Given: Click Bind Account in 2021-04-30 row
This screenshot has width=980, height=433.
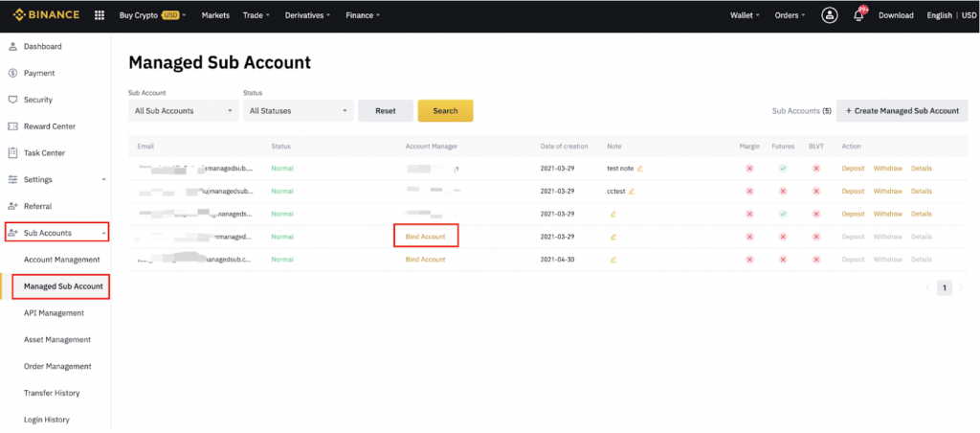Looking at the screenshot, I should click(425, 260).
